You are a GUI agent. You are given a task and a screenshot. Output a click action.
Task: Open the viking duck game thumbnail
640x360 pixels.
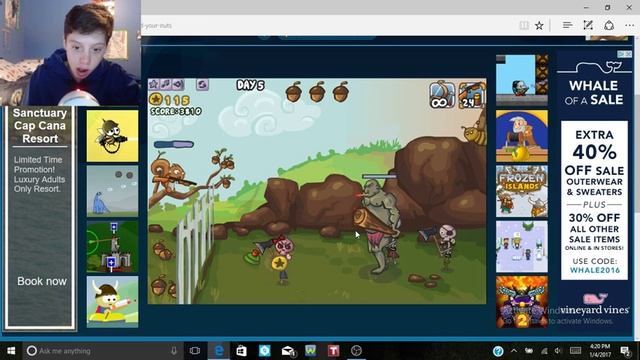click(112, 302)
